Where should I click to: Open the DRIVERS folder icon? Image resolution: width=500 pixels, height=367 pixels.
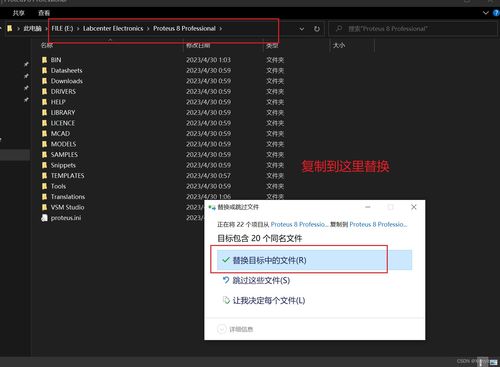(x=44, y=92)
